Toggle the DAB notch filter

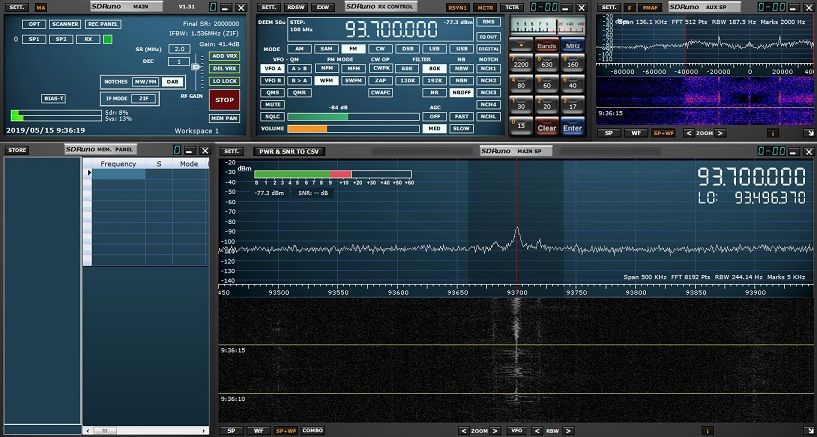(x=172, y=82)
